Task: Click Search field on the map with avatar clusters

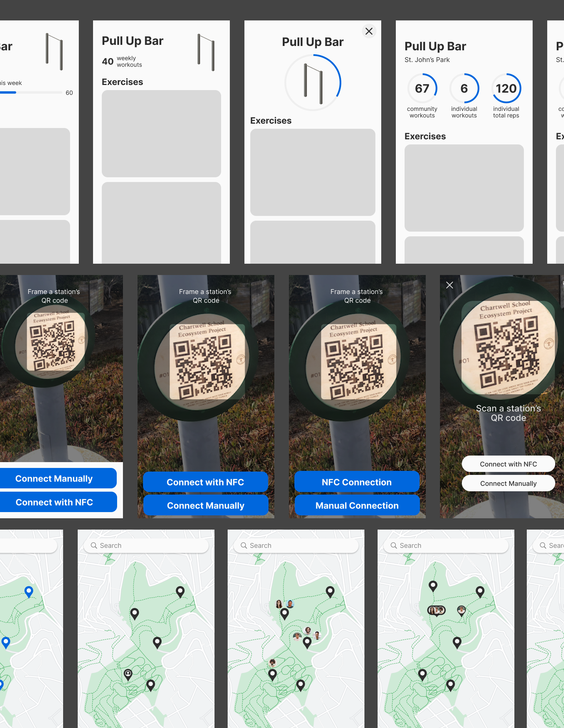Action: [x=296, y=545]
